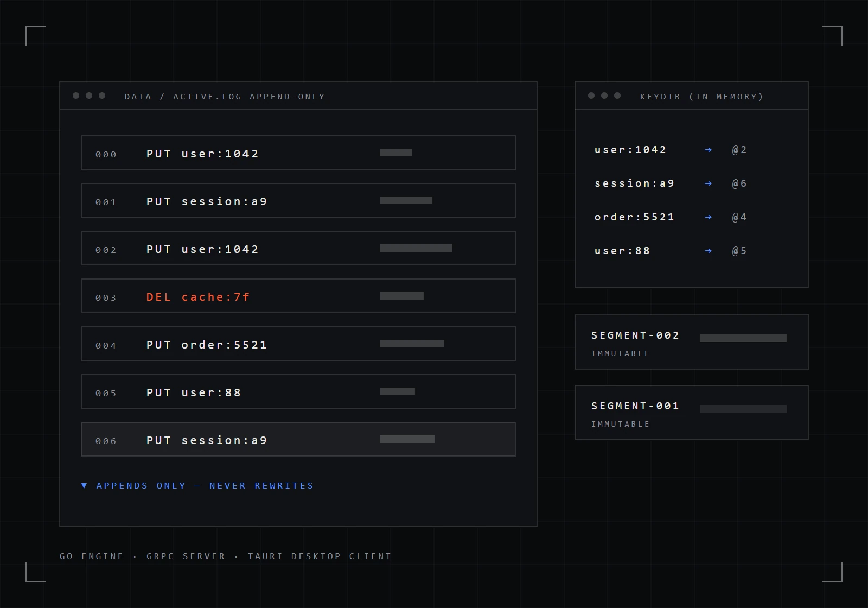Click the value bar in row 002

pos(416,248)
